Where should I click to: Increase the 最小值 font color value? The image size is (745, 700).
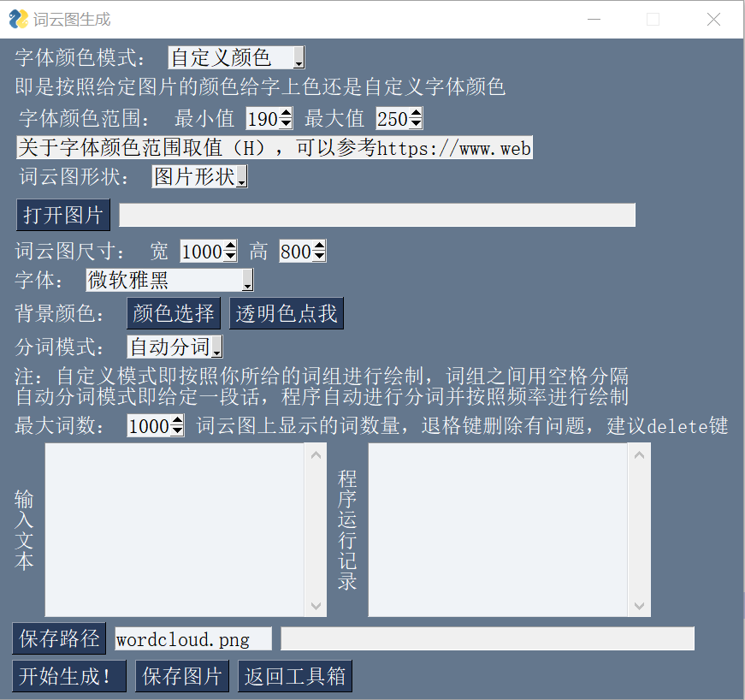coord(286,114)
